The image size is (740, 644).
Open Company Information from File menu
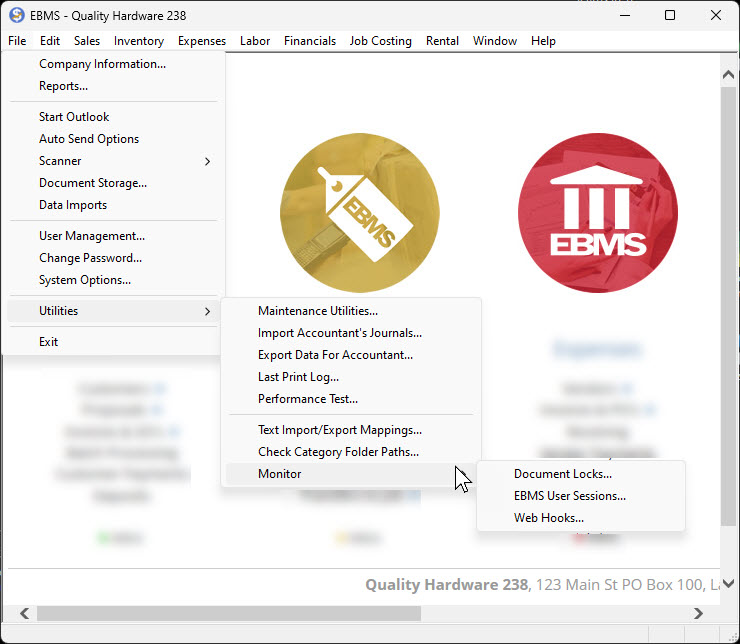coord(102,64)
